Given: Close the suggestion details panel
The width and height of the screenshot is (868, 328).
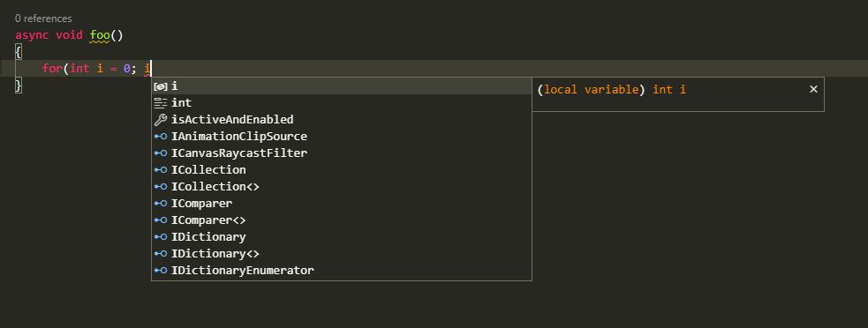Looking at the screenshot, I should (813, 89).
